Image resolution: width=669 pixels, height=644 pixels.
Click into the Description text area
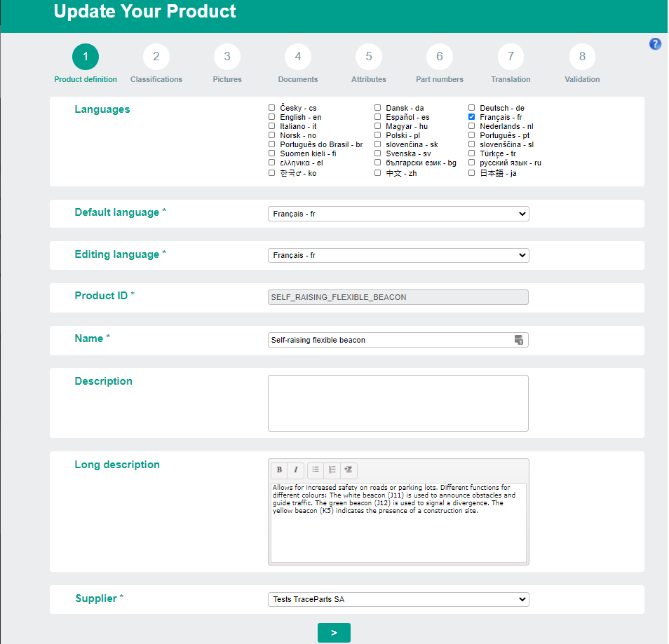pyautogui.click(x=398, y=403)
